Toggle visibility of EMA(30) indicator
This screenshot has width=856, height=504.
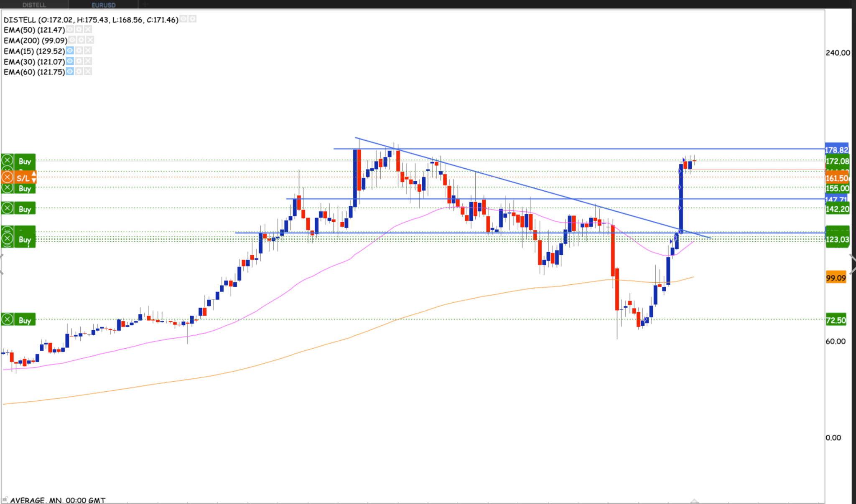[70, 61]
